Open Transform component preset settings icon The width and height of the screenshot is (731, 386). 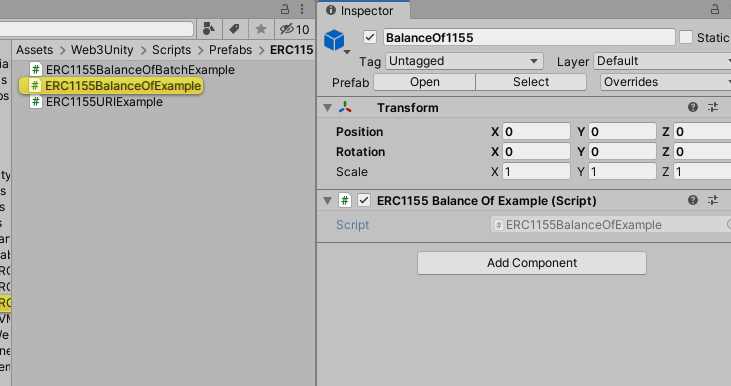tap(713, 107)
